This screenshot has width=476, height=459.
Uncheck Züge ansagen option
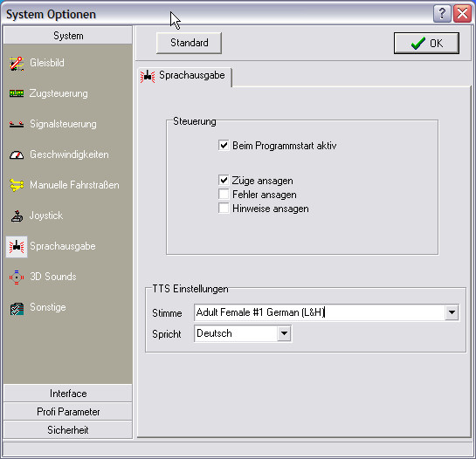[x=224, y=181]
